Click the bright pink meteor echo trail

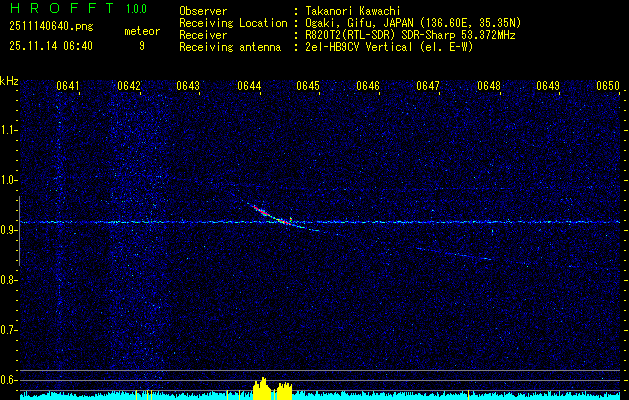point(262,210)
